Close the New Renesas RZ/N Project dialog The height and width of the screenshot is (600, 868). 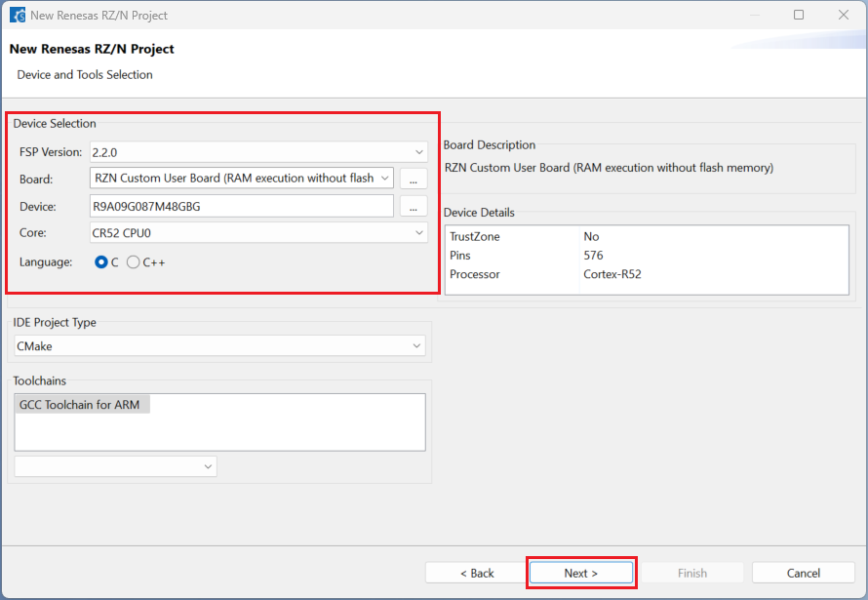[x=844, y=15]
